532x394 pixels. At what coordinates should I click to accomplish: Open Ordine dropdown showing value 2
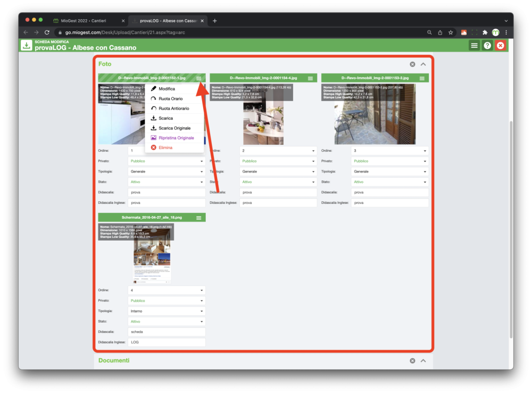tap(278, 151)
